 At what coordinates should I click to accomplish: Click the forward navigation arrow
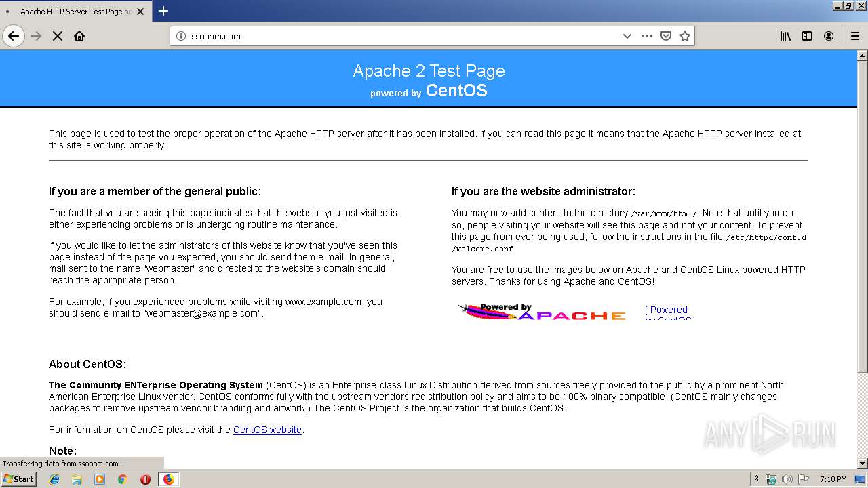point(36,36)
